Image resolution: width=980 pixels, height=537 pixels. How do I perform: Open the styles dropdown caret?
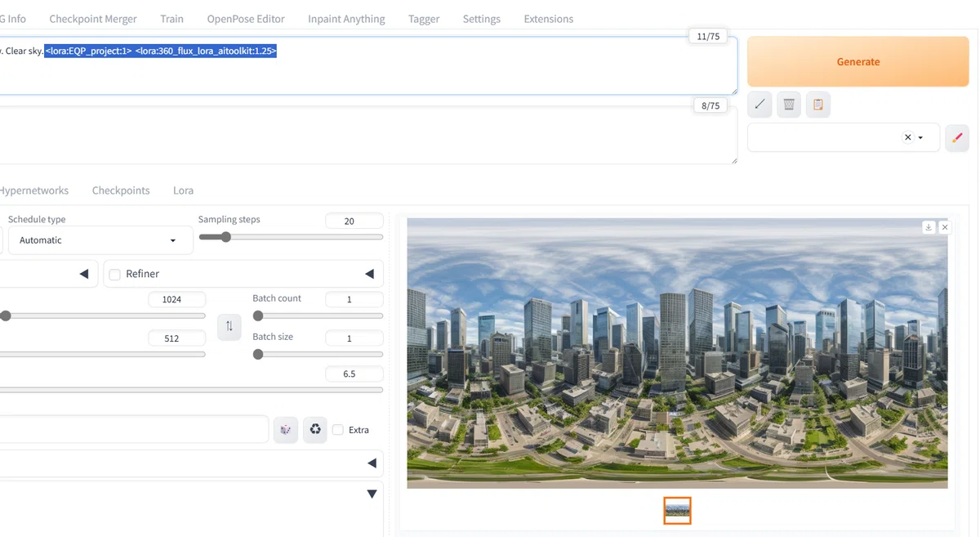921,137
